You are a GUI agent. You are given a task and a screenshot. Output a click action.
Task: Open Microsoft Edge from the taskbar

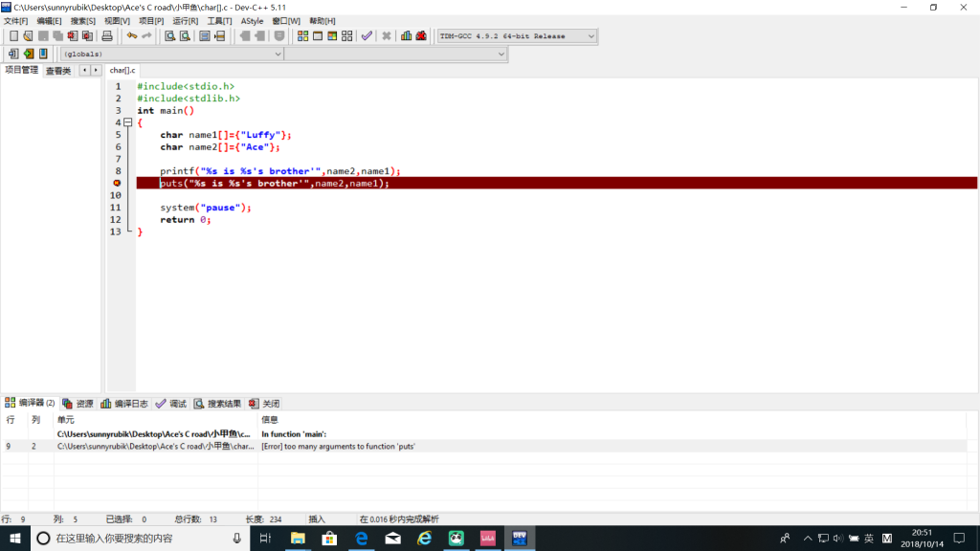pos(361,538)
